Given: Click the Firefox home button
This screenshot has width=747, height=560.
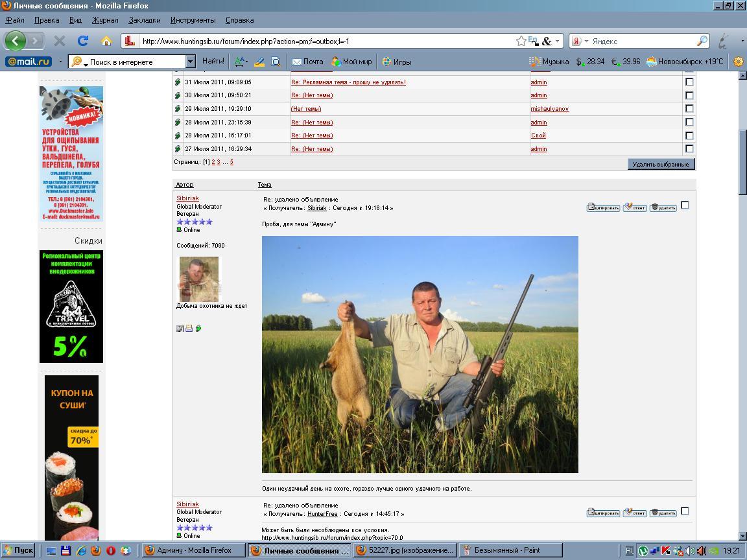Looking at the screenshot, I should 106,41.
